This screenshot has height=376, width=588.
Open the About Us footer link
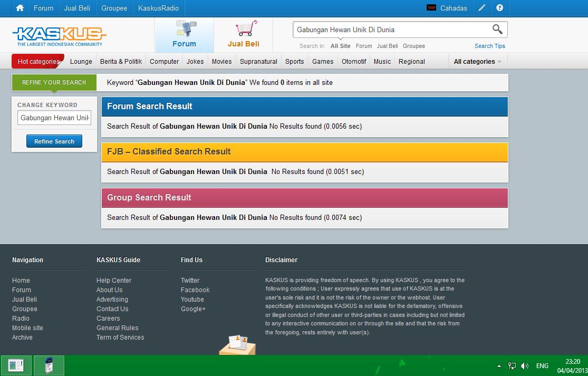pyautogui.click(x=110, y=290)
